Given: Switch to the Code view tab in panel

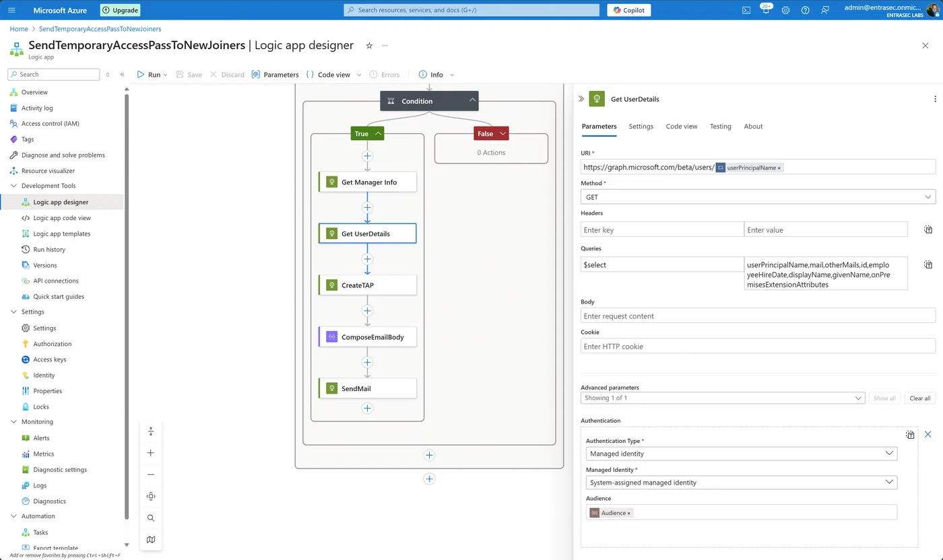Looking at the screenshot, I should [x=682, y=127].
